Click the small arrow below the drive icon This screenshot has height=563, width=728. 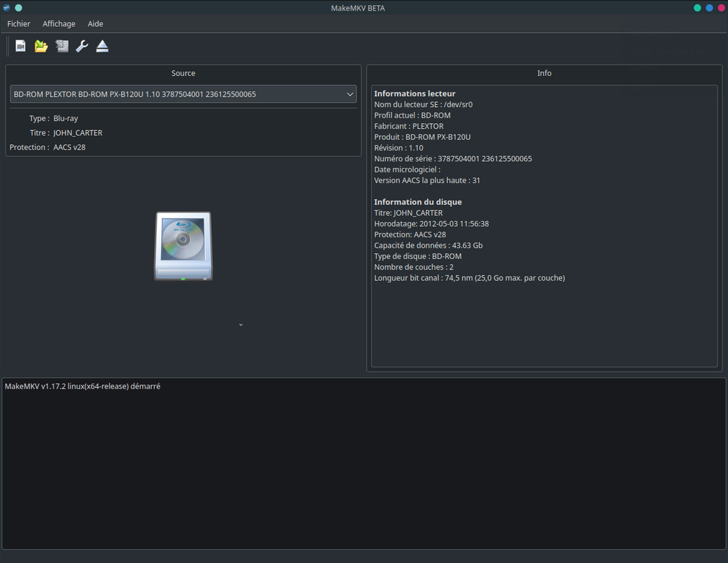click(x=241, y=324)
